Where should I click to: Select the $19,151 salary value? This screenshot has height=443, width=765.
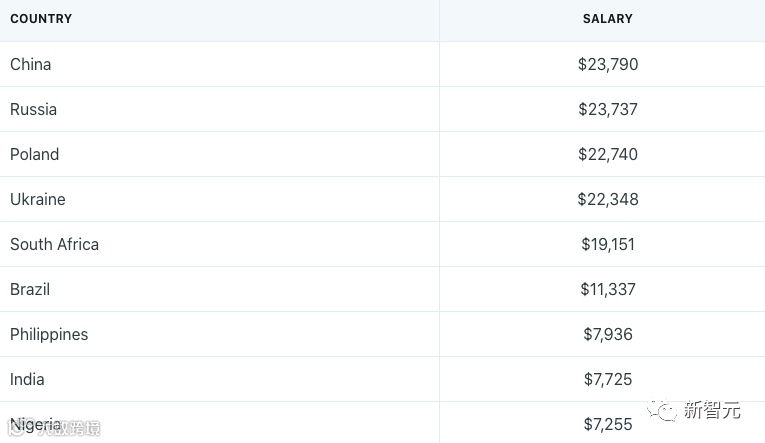tap(608, 244)
